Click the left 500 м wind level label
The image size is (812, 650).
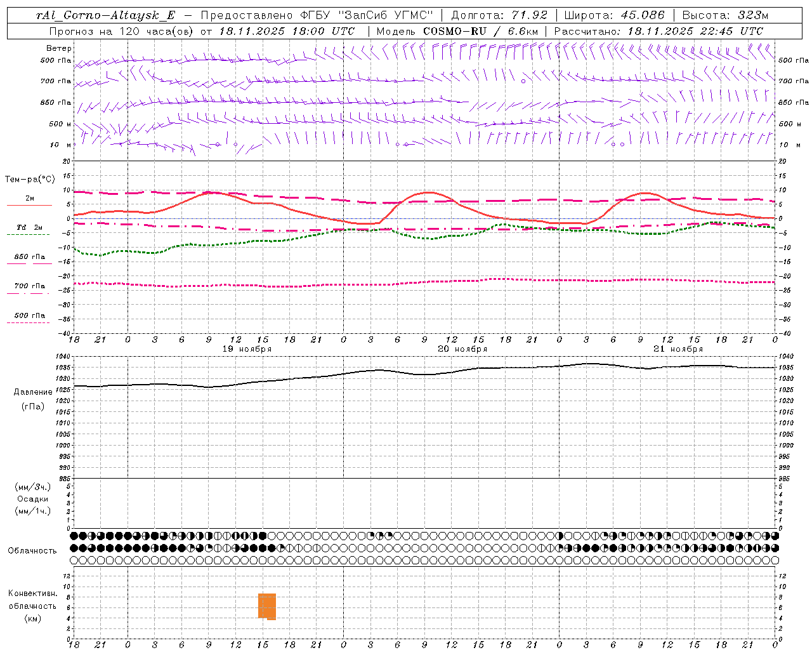(x=61, y=124)
